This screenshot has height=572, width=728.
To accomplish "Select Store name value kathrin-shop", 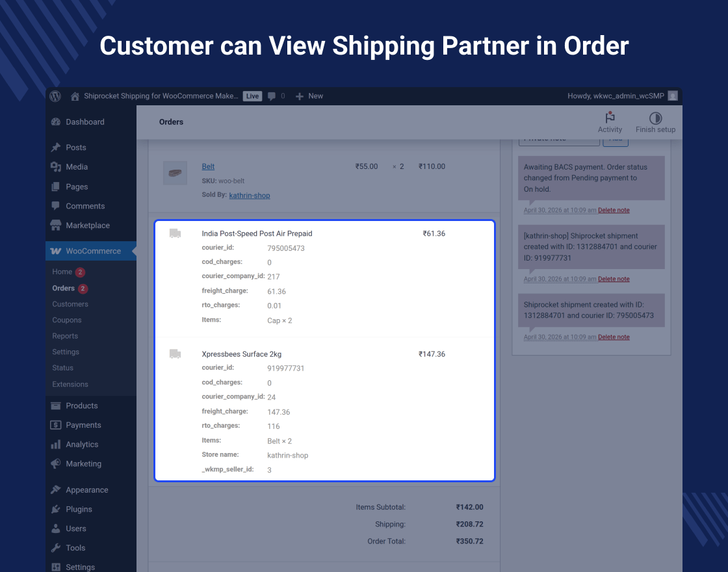I will tap(288, 456).
